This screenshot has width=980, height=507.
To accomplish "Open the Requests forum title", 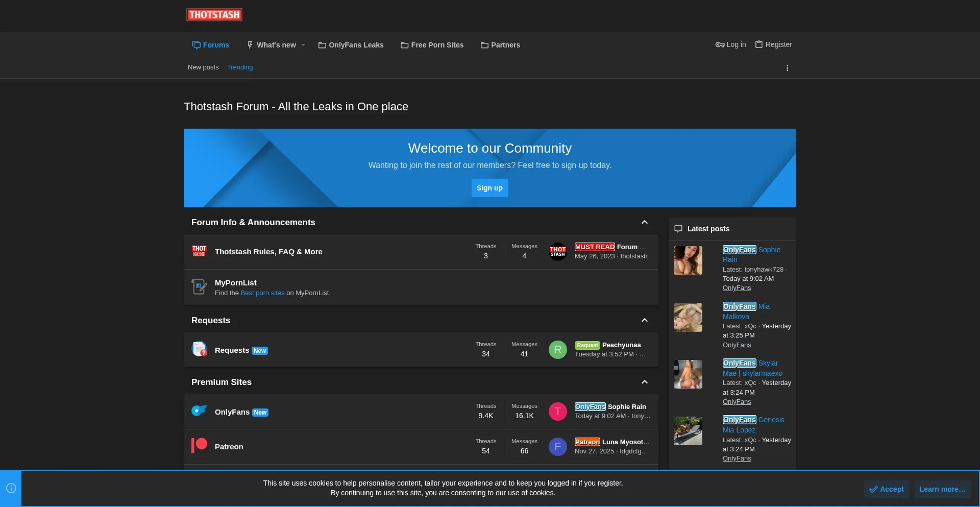I will tap(232, 350).
